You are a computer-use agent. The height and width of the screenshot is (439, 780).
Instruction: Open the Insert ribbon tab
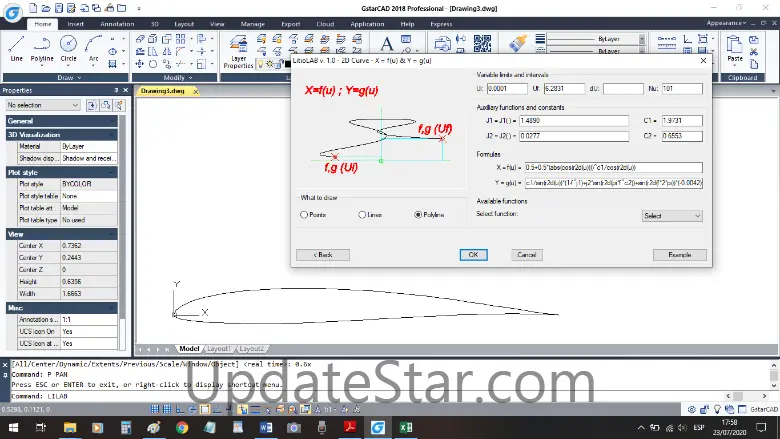pos(76,24)
